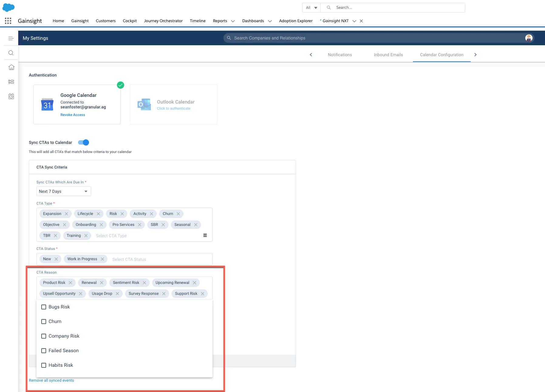Remove the Expansion CTA type tag
The image size is (545, 392).
[66, 214]
